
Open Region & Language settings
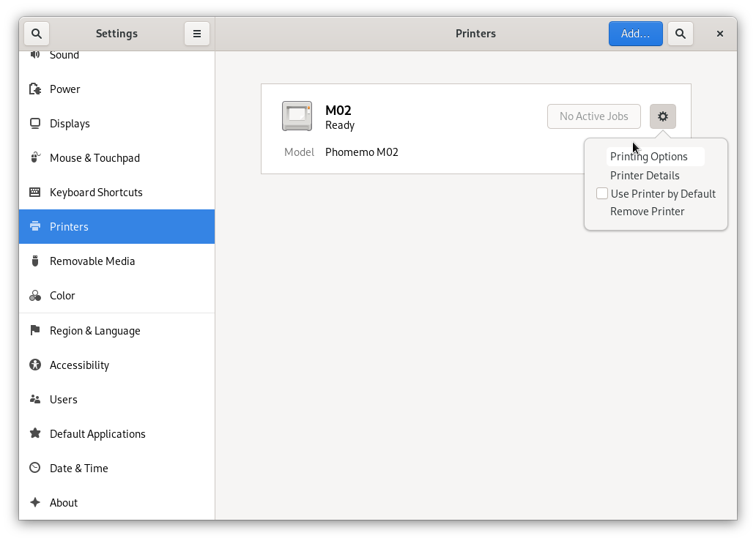click(x=116, y=330)
